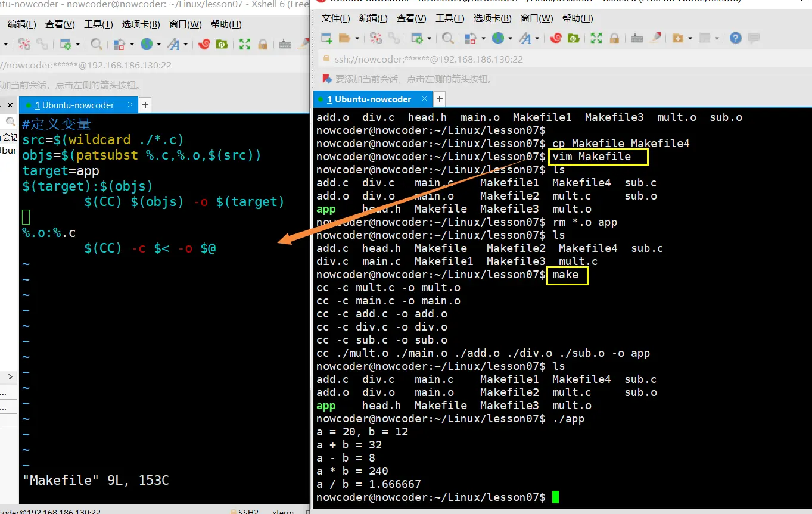Image resolution: width=812 pixels, height=514 pixels.
Task: Toggle Full Screen icon in right Xshell toolbar
Action: [596, 38]
